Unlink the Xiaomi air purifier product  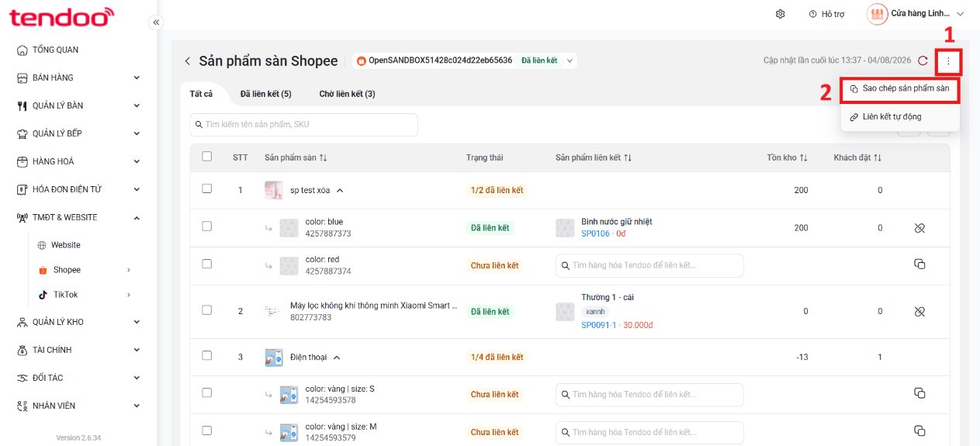(x=919, y=311)
